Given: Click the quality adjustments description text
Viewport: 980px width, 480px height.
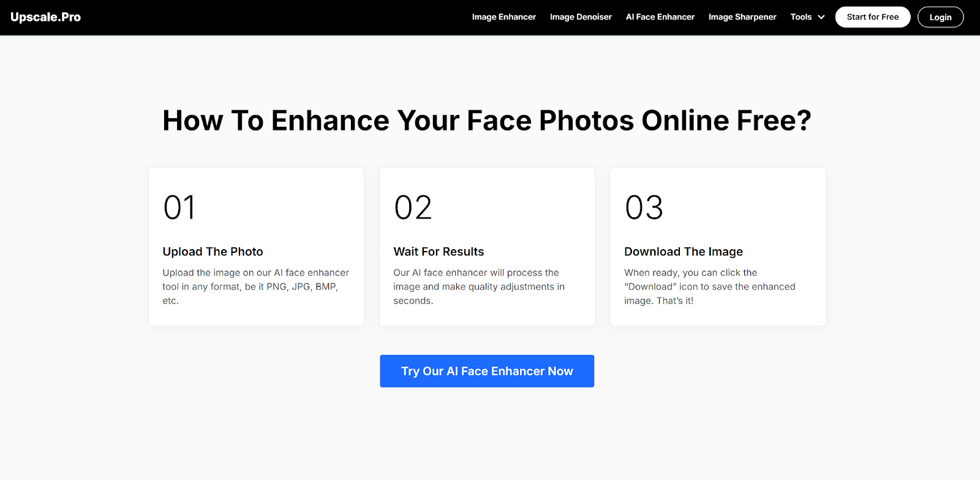Looking at the screenshot, I should 478,287.
